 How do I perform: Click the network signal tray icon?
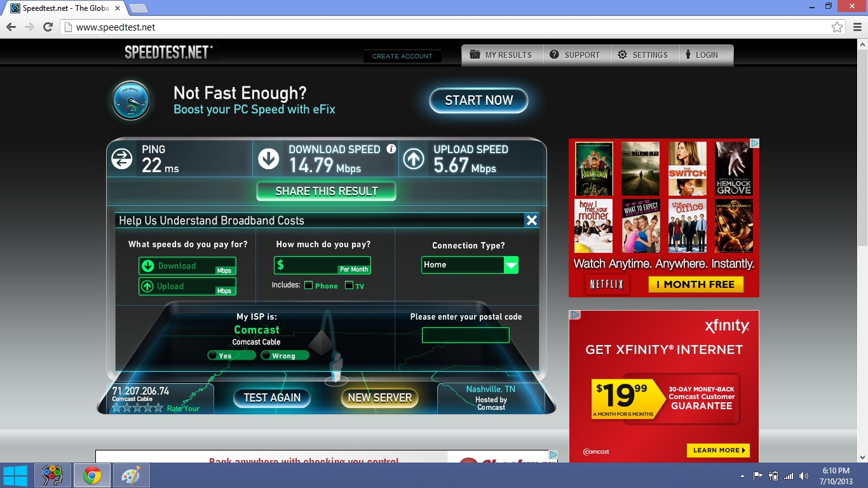click(x=789, y=476)
